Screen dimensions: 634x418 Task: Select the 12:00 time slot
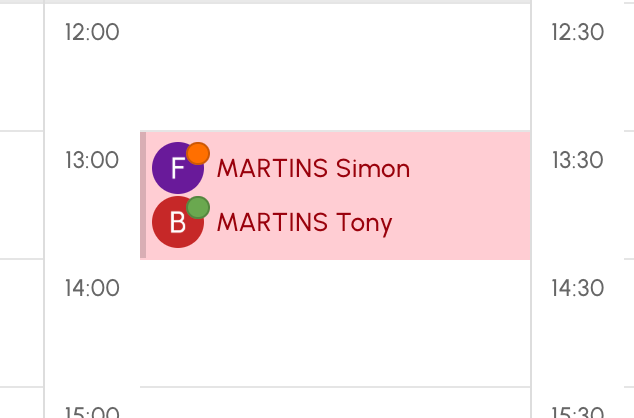(335, 67)
